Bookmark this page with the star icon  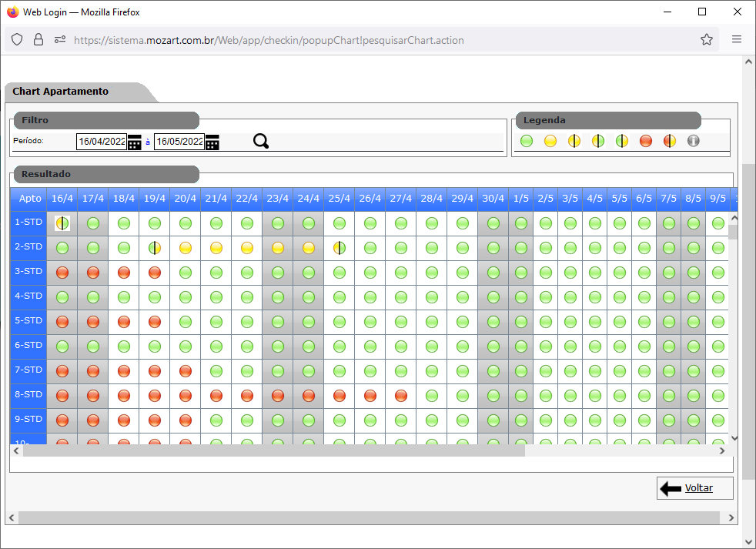pyautogui.click(x=706, y=39)
